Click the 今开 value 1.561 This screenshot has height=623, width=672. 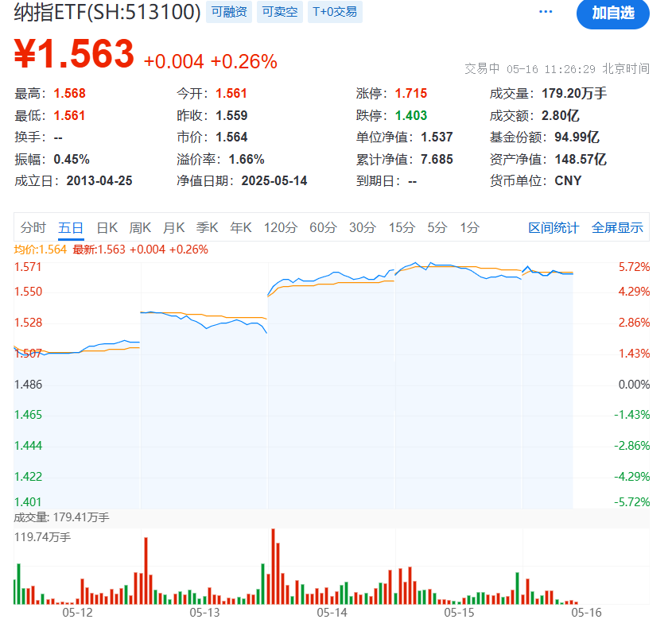(x=231, y=93)
